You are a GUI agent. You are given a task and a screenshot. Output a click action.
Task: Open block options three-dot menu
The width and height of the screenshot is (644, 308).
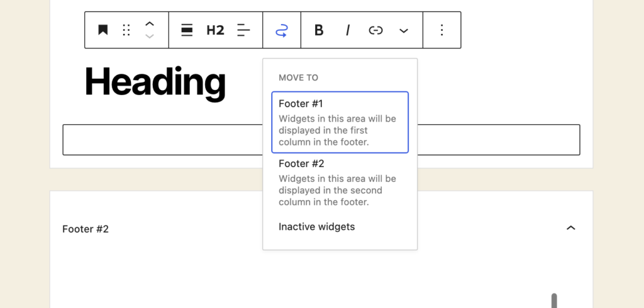pyautogui.click(x=441, y=30)
